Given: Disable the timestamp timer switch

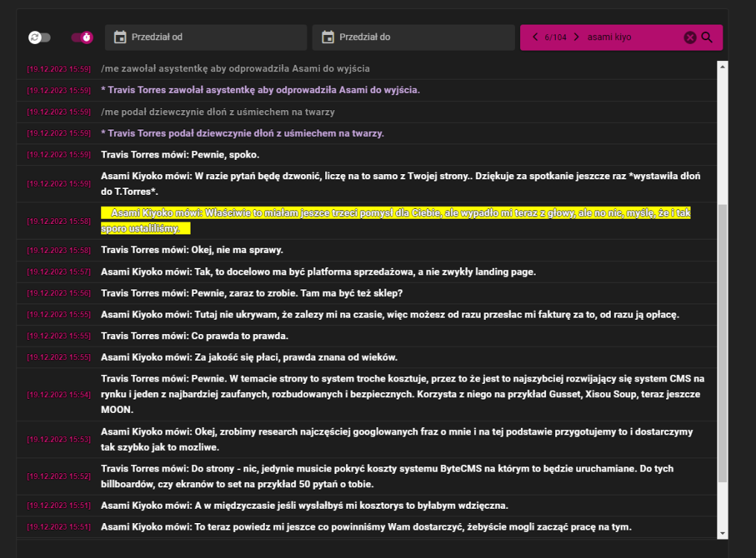Looking at the screenshot, I should [x=82, y=37].
